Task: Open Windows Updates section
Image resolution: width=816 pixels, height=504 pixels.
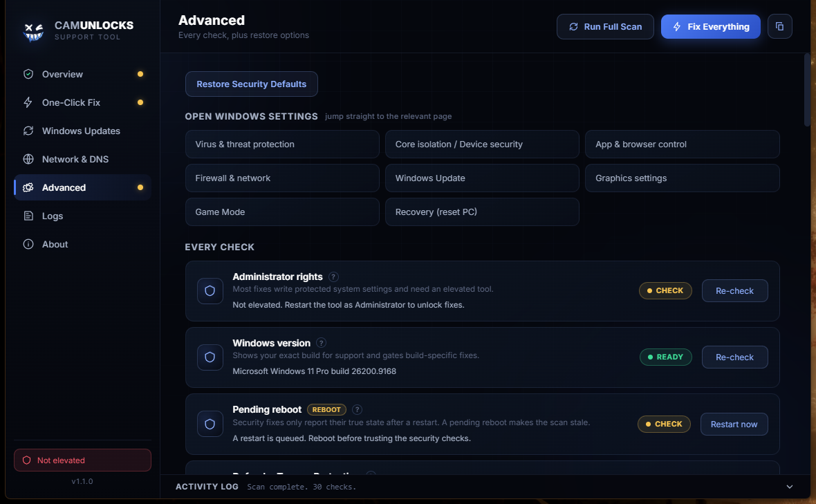Action: 82,131
